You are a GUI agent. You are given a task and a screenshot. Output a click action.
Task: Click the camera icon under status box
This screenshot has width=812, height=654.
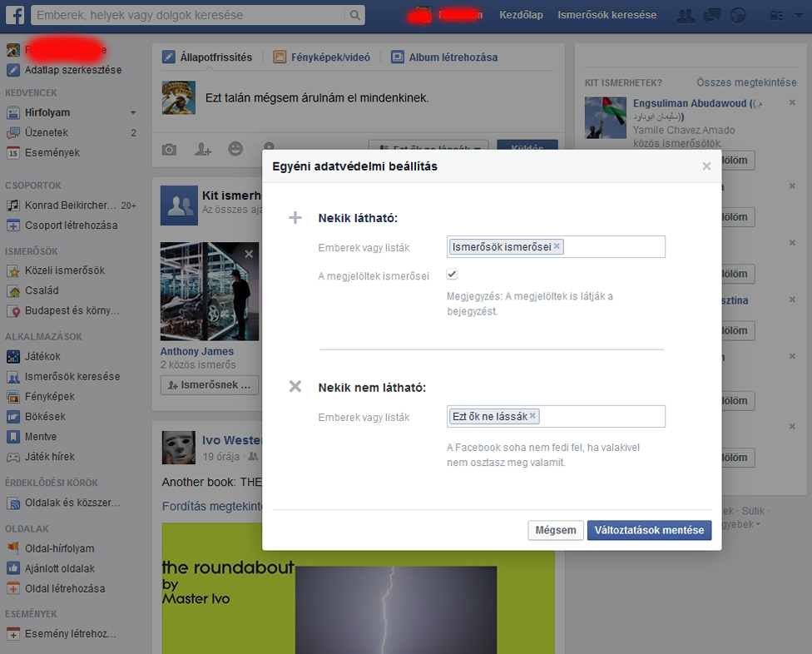pyautogui.click(x=169, y=149)
